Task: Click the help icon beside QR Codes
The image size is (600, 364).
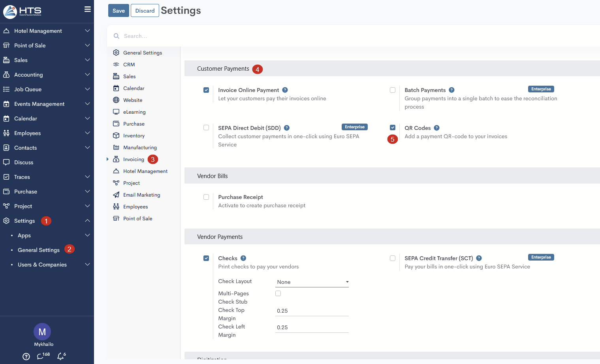Action: coord(436,128)
